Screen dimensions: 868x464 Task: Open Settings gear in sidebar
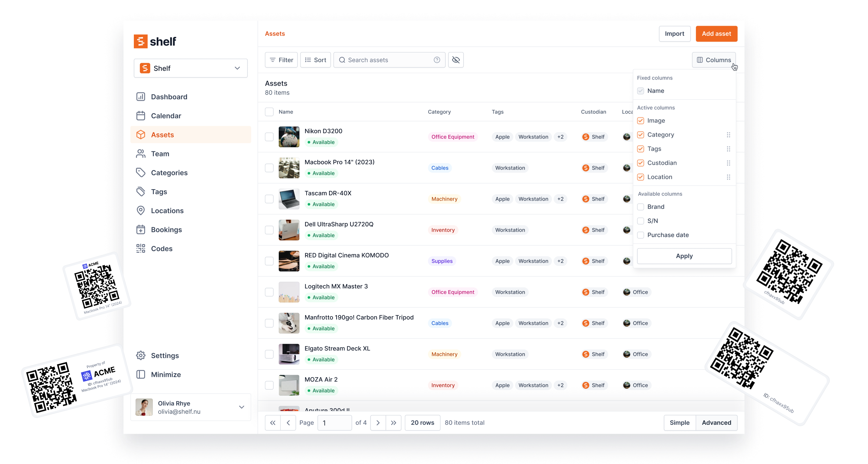[x=141, y=355]
